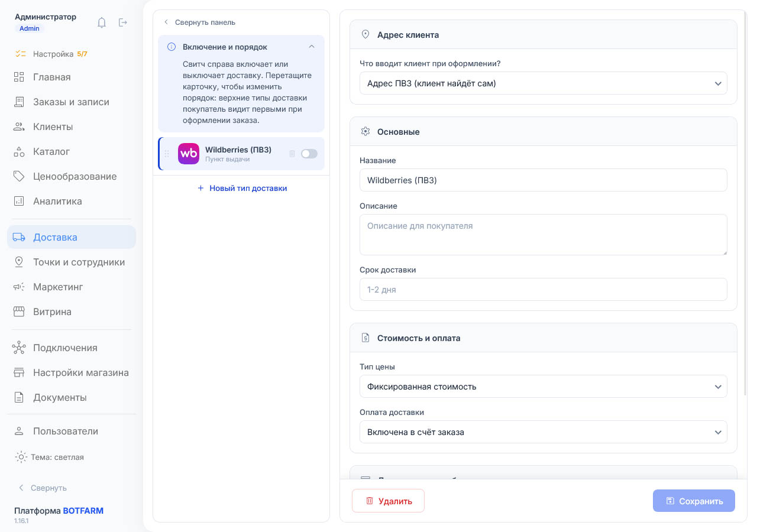Add a Новый тип доставки
The image size is (757, 532).
[242, 188]
